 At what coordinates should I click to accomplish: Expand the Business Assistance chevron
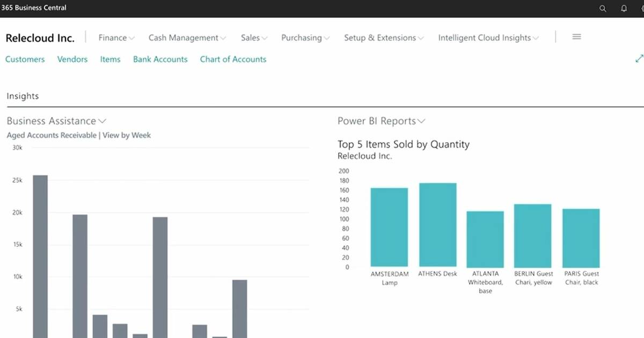coord(103,121)
